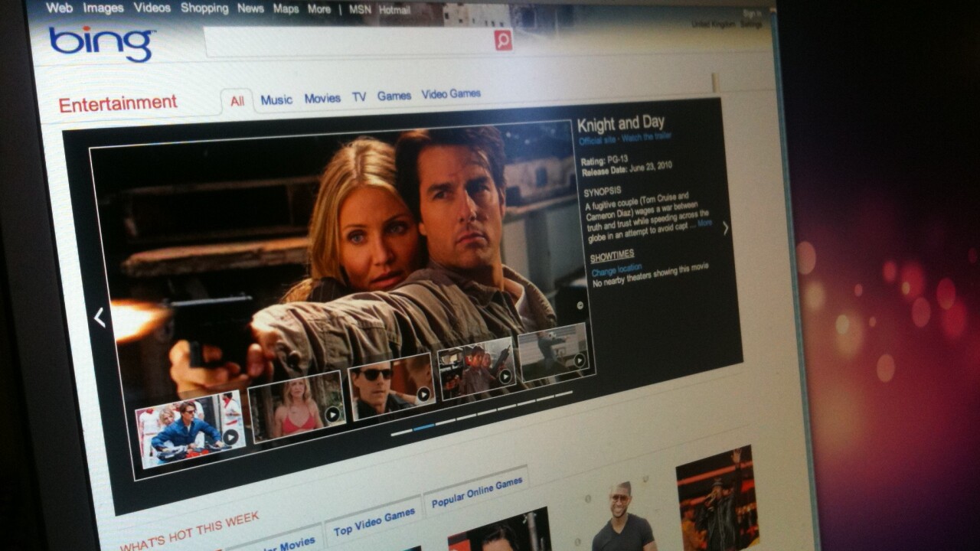Click the red search magnifier button

point(503,40)
